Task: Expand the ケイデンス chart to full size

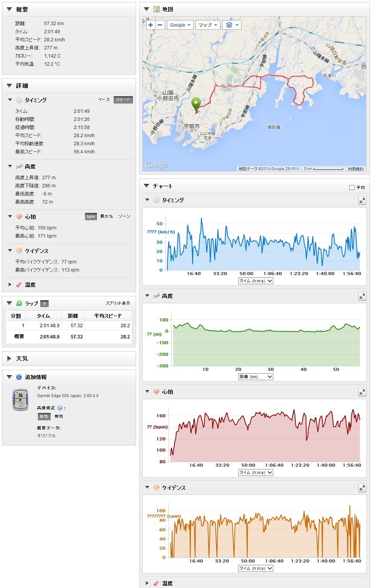Action: tap(362, 488)
